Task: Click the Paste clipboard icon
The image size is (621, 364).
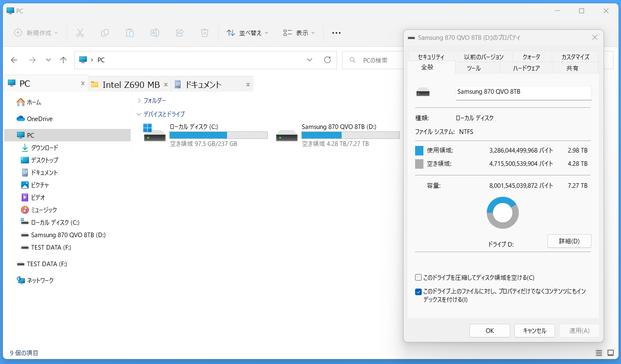Action: click(x=130, y=33)
